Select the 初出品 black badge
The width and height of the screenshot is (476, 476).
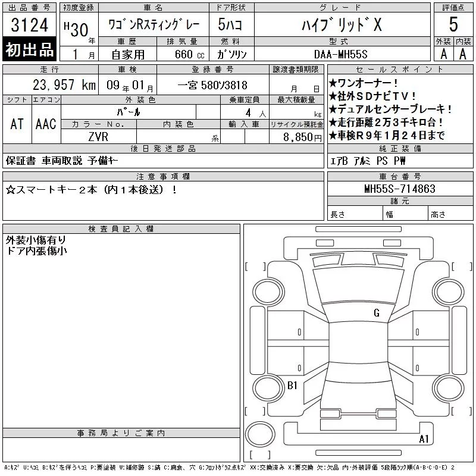click(x=29, y=49)
